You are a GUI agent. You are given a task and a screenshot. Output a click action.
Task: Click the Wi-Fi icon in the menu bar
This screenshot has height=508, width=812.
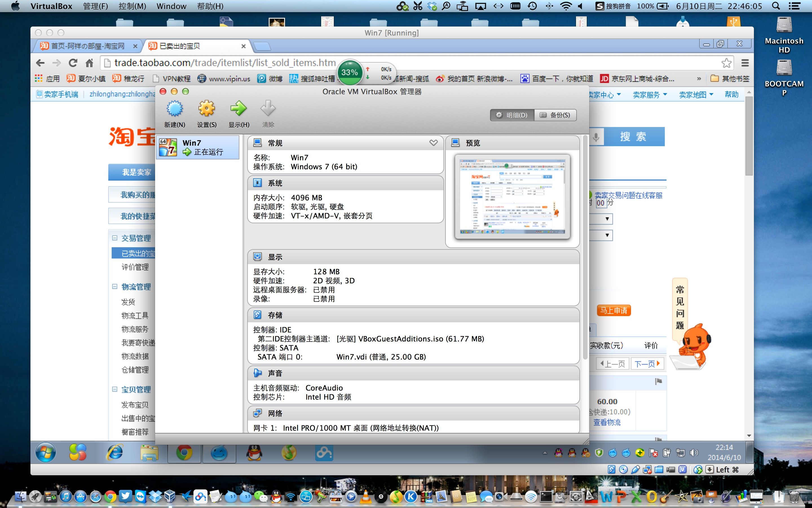click(566, 6)
